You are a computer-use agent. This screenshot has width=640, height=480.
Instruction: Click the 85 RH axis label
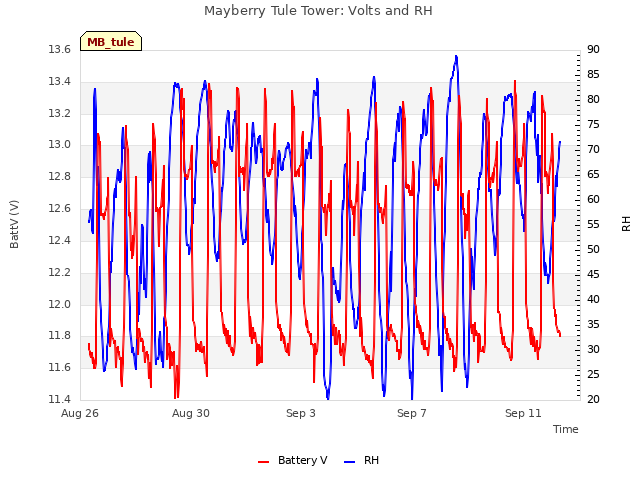coord(593,74)
